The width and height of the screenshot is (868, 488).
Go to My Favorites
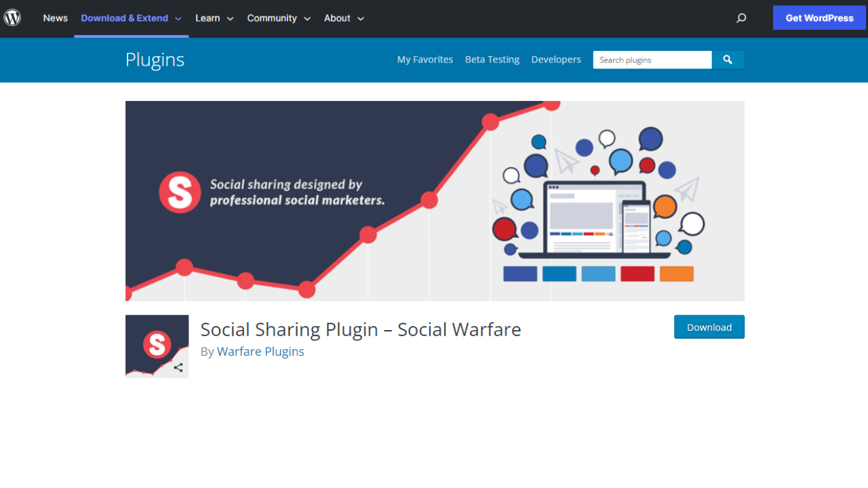pos(425,60)
